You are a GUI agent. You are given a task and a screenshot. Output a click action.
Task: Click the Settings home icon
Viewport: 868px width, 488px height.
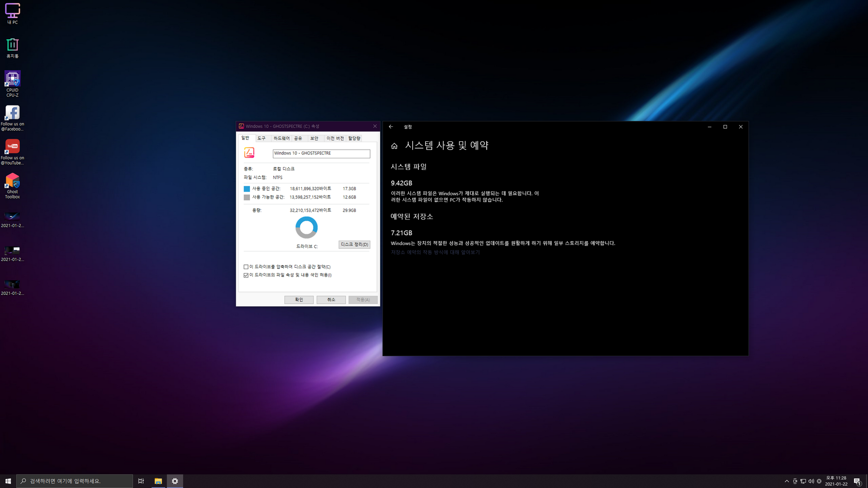[394, 146]
